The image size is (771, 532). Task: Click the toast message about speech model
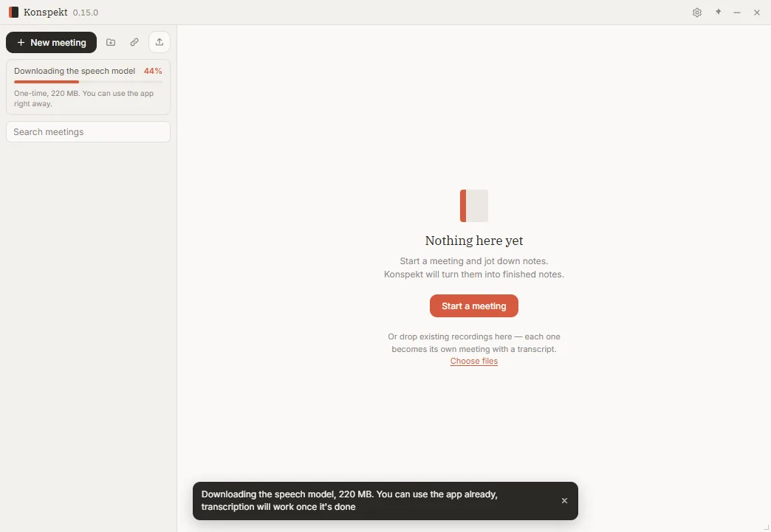(349, 500)
